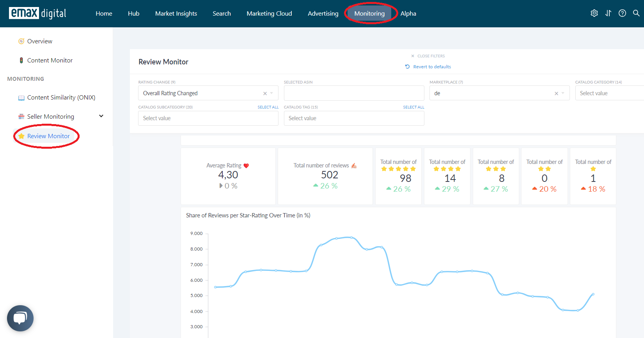Click the Review Monitor star icon
This screenshot has width=644, height=338.
click(21, 136)
